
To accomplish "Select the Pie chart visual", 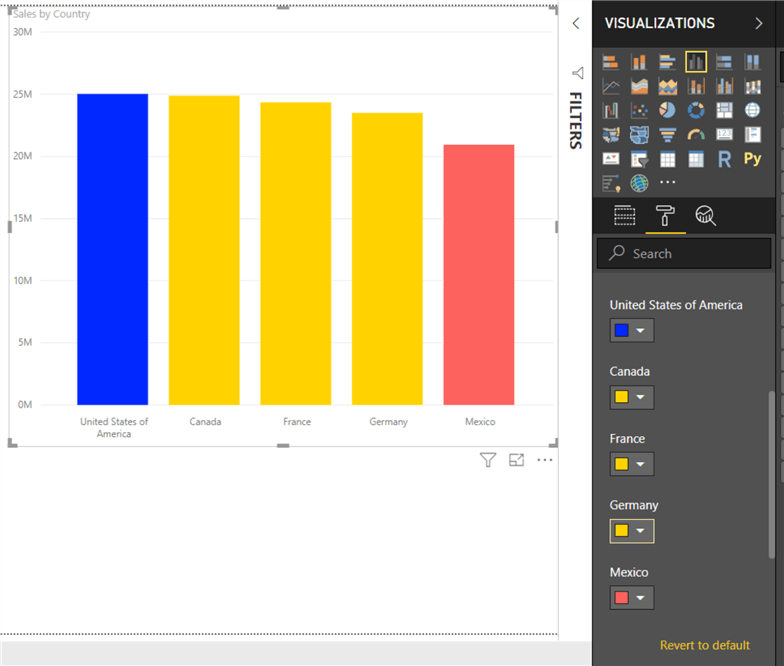I will tap(668, 110).
